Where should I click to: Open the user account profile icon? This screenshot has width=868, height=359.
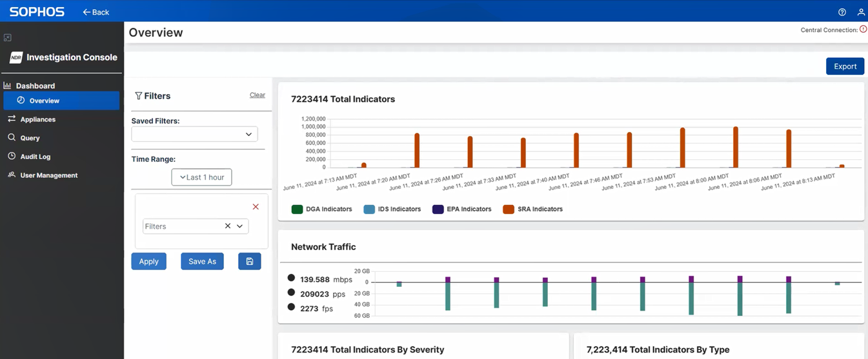tap(861, 12)
